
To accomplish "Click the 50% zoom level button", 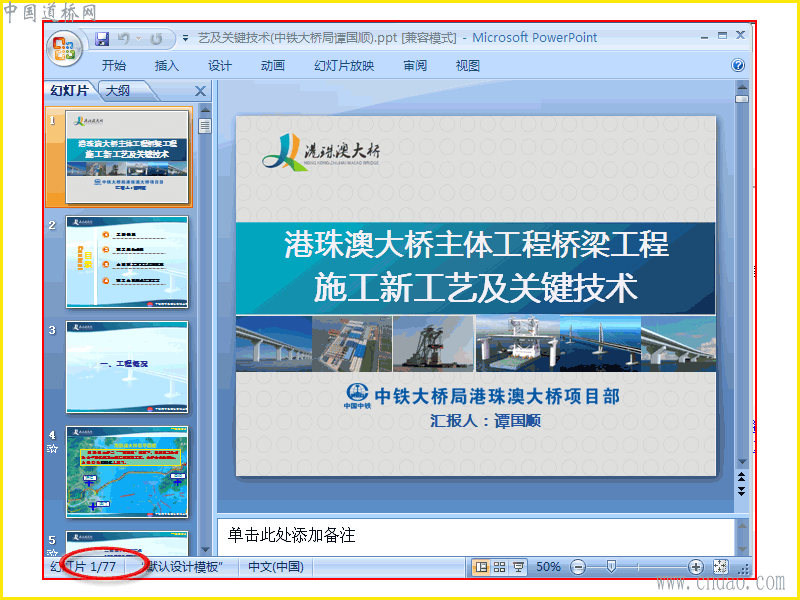I will (x=548, y=567).
